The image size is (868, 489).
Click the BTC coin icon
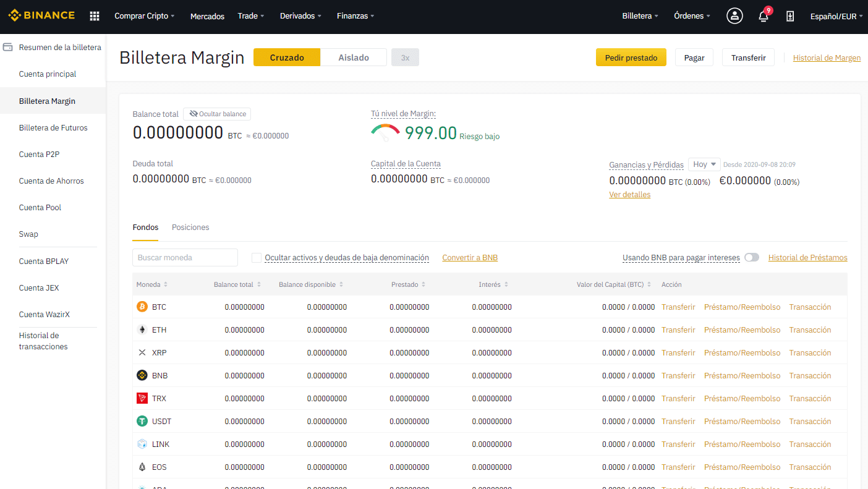[142, 307]
